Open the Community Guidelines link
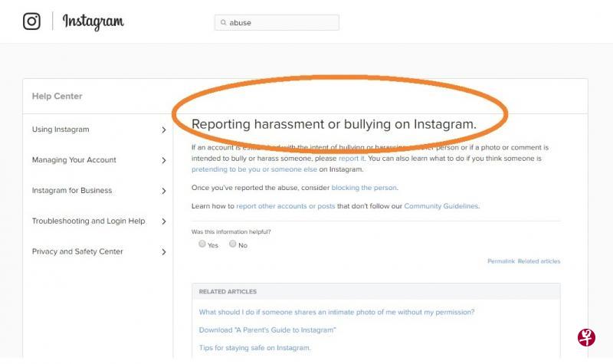 click(441, 206)
